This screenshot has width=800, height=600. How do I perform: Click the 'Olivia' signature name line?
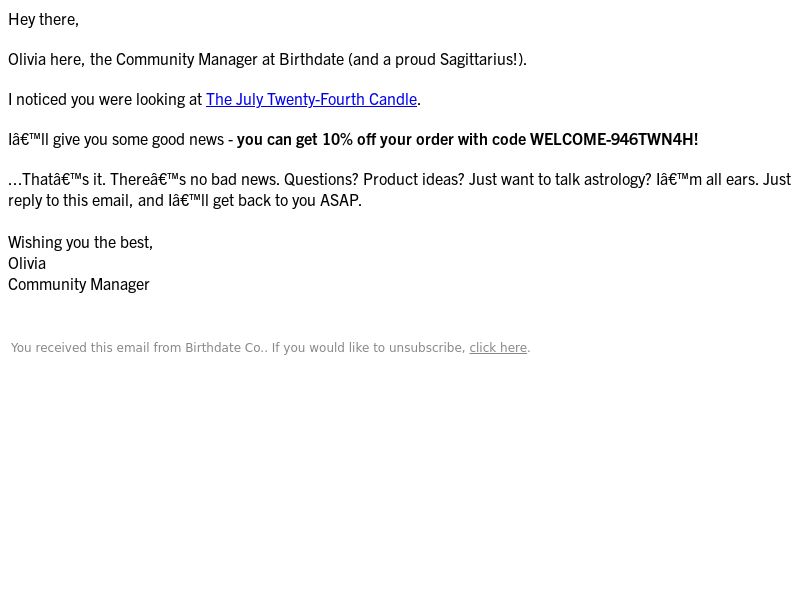coord(27,263)
